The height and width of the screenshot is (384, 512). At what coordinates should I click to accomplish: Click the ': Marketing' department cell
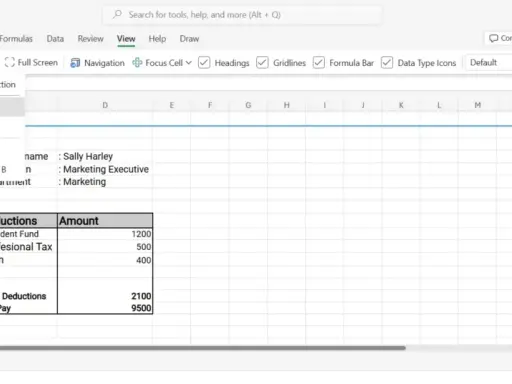(x=105, y=182)
